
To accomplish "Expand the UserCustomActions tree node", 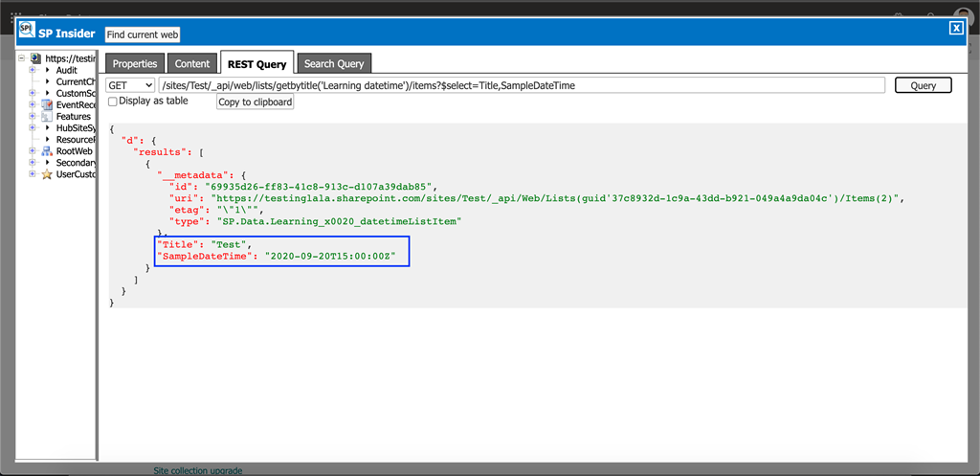I will click(32, 174).
